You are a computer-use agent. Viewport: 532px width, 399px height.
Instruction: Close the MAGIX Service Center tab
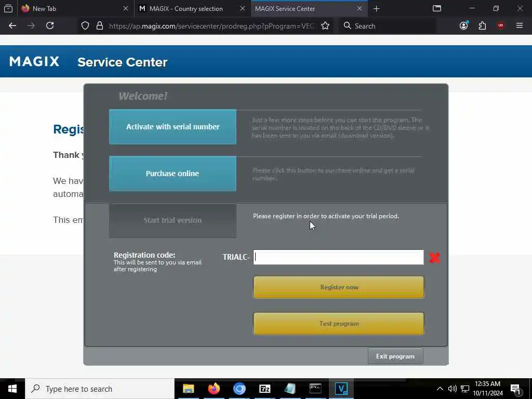point(360,8)
